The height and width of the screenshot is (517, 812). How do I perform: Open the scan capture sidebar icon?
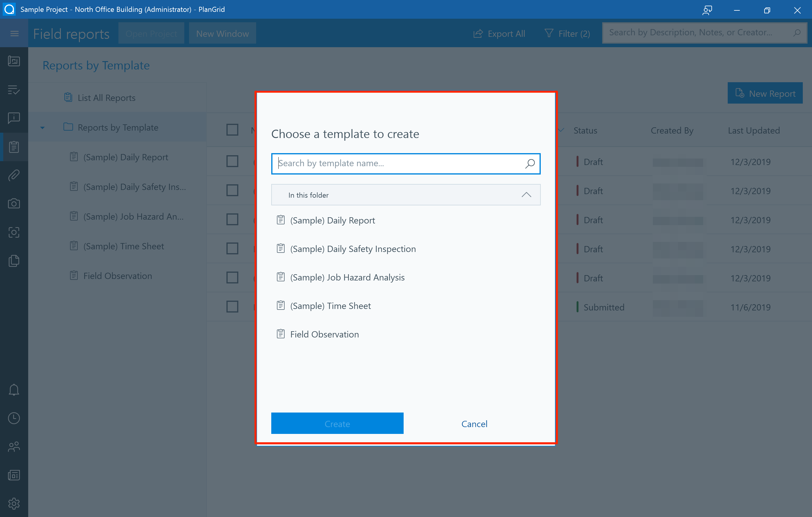14,232
